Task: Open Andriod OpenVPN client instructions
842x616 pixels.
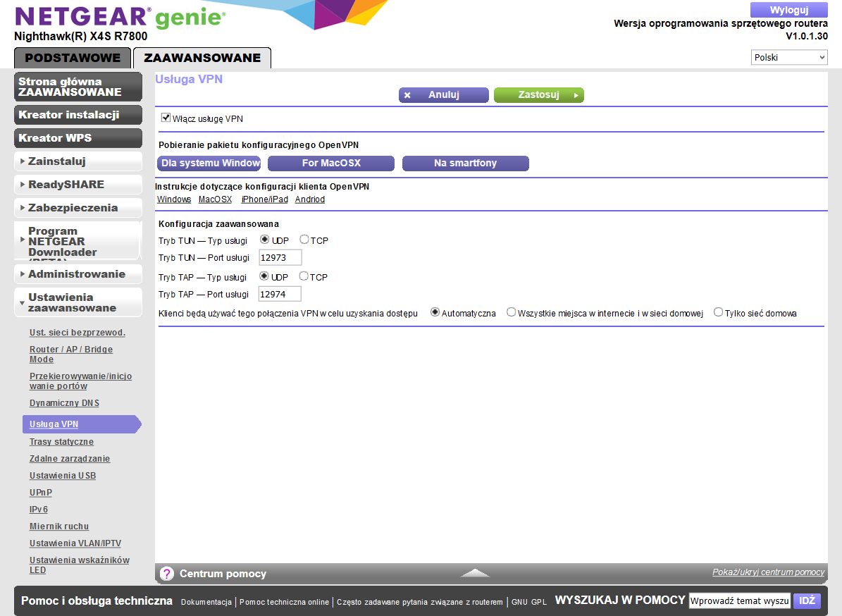Action: (310, 199)
